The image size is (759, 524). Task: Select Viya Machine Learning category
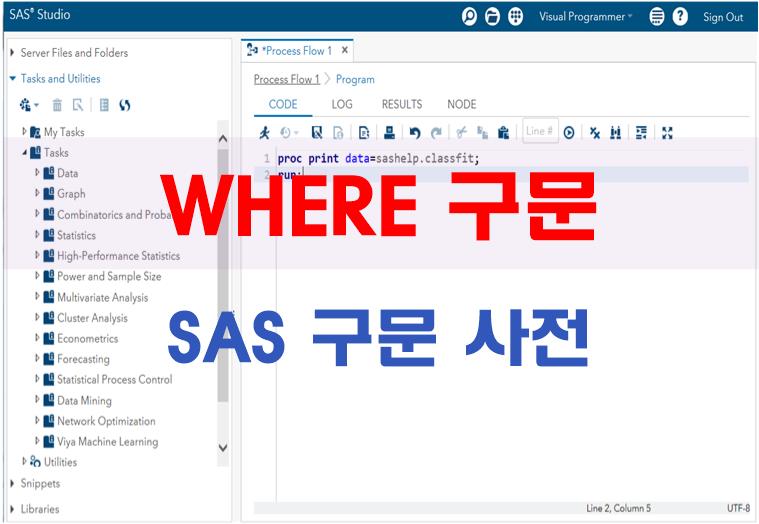[x=107, y=441]
